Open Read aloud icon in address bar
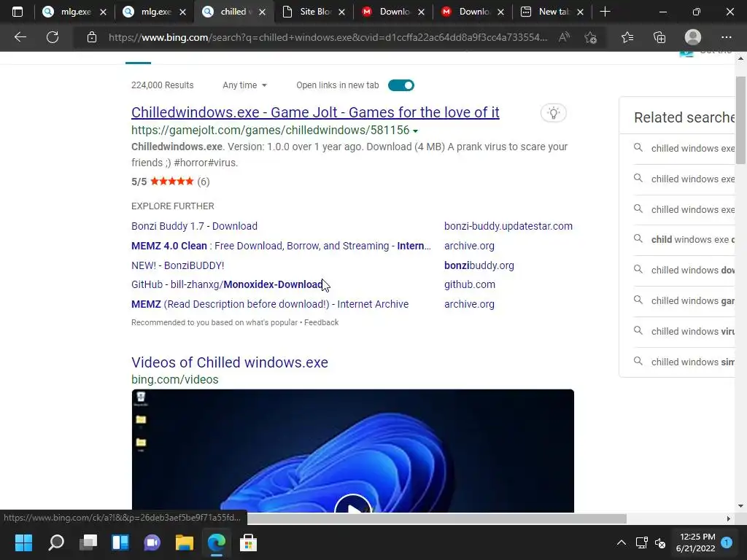This screenshot has width=747, height=560. pyautogui.click(x=564, y=37)
